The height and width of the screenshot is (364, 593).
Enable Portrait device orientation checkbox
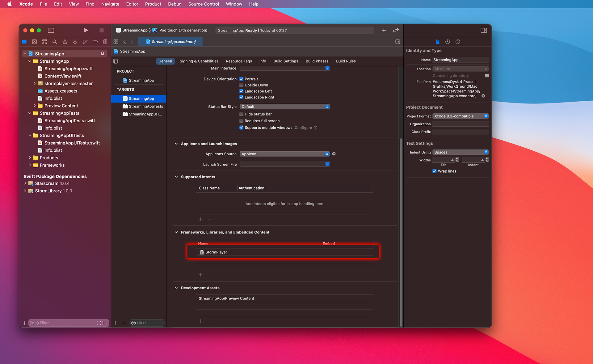tap(241, 79)
